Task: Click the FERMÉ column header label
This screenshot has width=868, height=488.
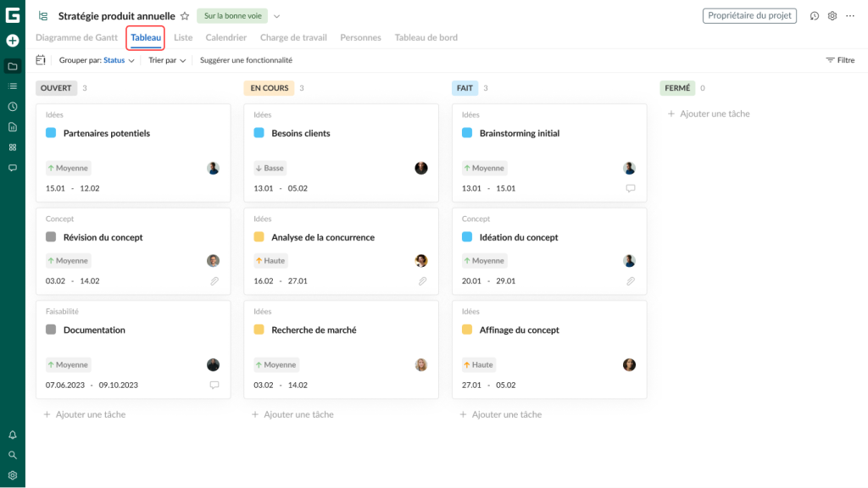Action: (677, 88)
